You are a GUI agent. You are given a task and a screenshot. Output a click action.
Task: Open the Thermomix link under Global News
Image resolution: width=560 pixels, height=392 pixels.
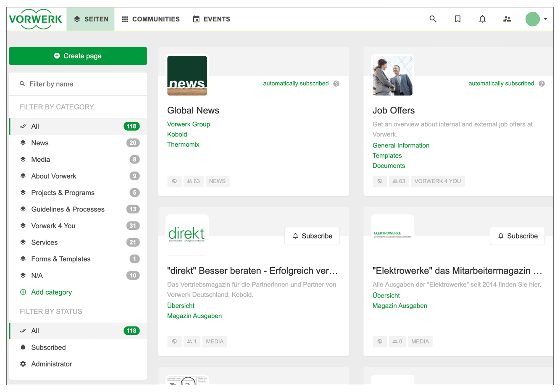[183, 144]
